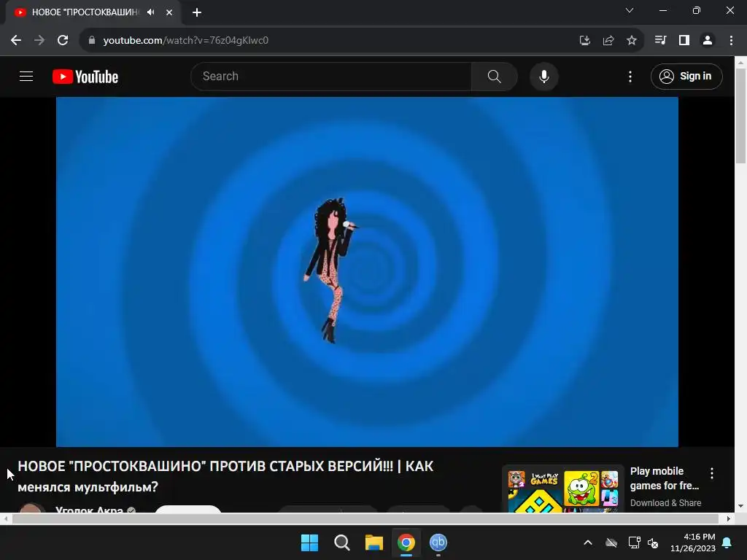Open a new tab

(197, 12)
